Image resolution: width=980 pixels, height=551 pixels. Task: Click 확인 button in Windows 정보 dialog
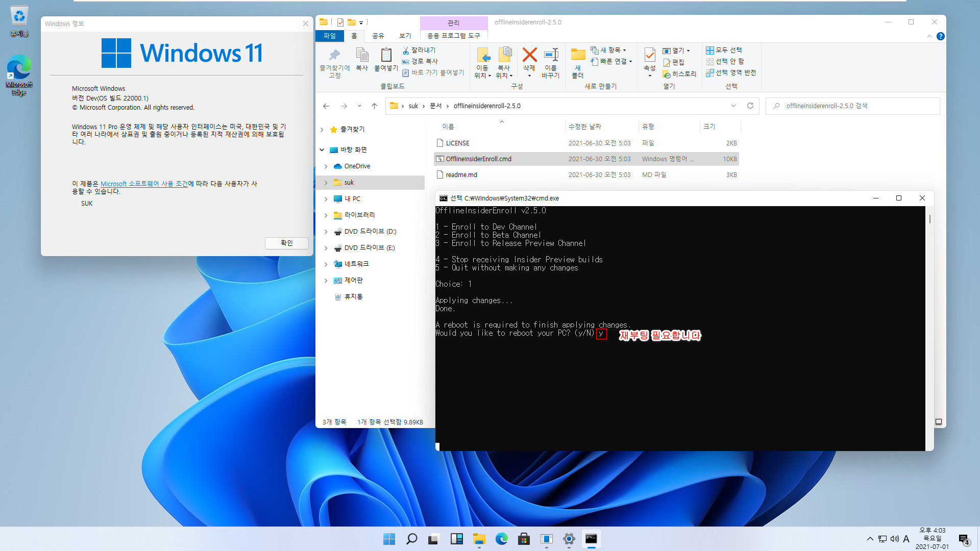(287, 243)
